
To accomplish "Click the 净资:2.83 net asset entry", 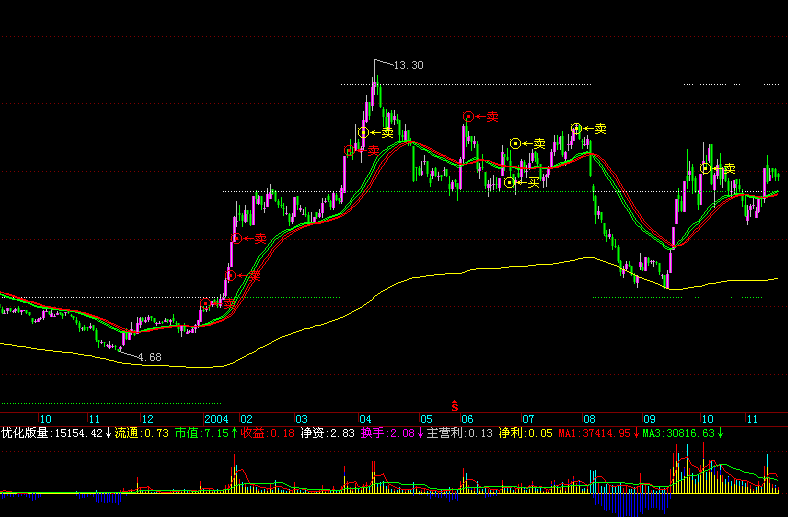I will point(328,433).
